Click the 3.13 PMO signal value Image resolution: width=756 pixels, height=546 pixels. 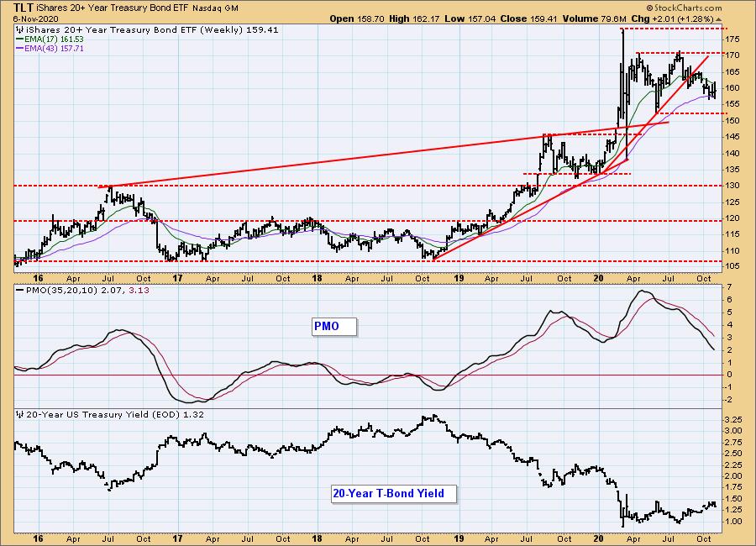139,291
